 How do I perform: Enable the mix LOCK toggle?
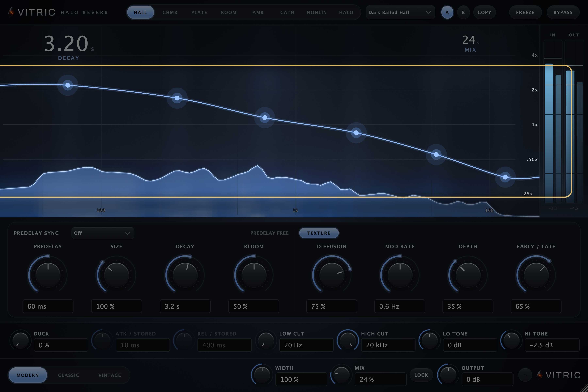tap(421, 375)
